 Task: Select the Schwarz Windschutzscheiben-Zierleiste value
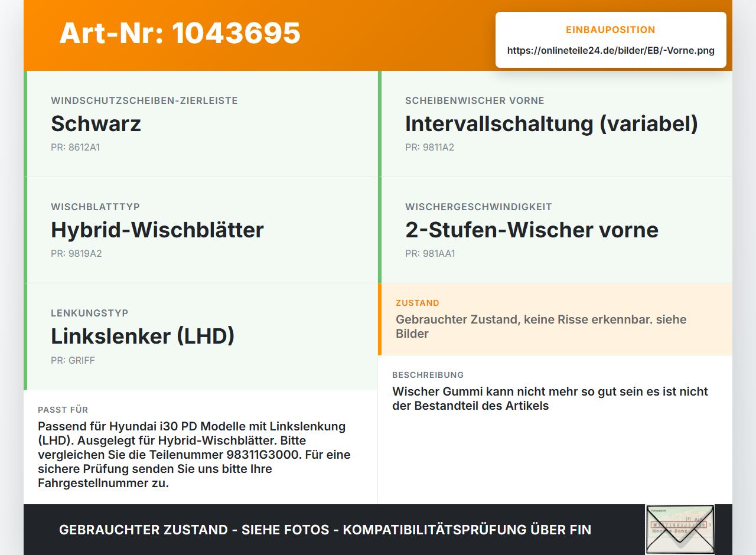point(96,123)
